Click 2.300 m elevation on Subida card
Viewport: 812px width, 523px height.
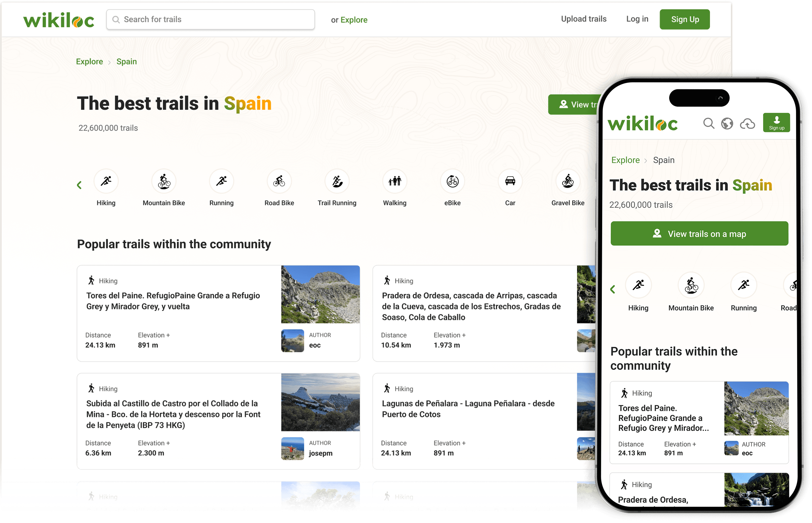[151, 453]
